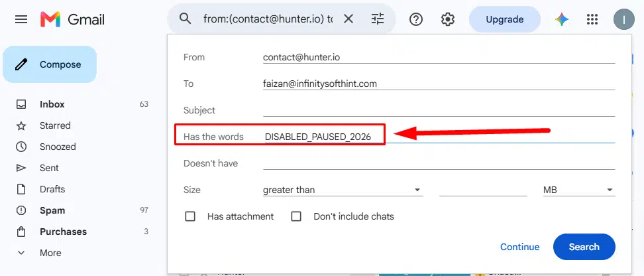644x276 pixels.
Task: Open the Sent folder
Action: 49,168
